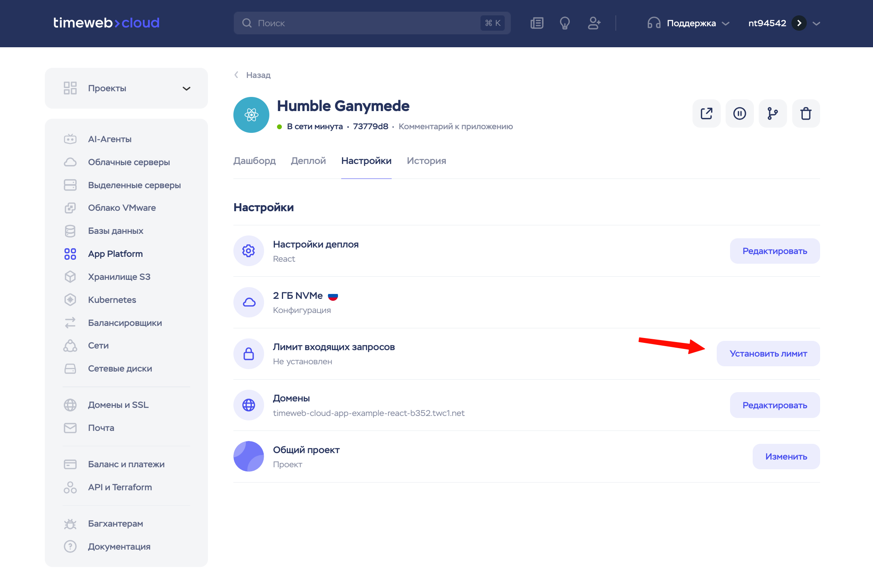Pause the app with the pause icon

(x=739, y=113)
